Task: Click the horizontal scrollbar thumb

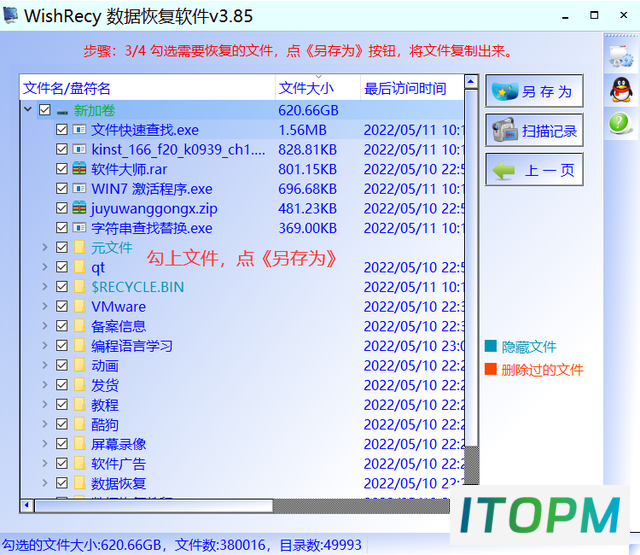Action: [154, 506]
